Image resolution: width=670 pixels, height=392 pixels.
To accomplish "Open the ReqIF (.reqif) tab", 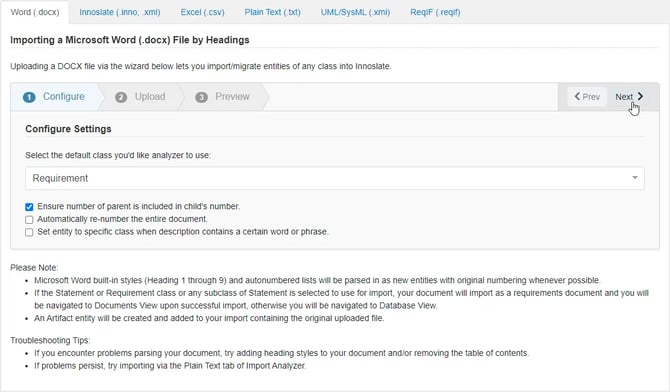I will 435,12.
